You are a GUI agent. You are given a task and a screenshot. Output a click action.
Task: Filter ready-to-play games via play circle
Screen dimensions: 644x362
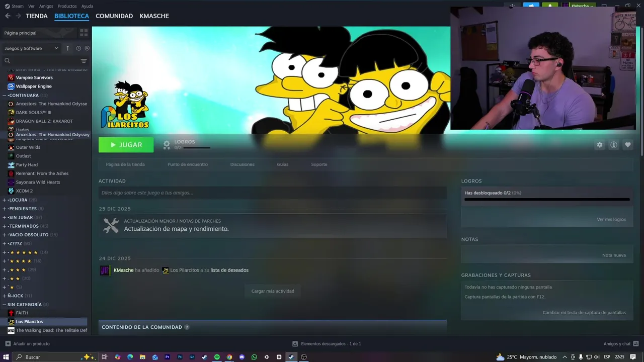point(87,48)
